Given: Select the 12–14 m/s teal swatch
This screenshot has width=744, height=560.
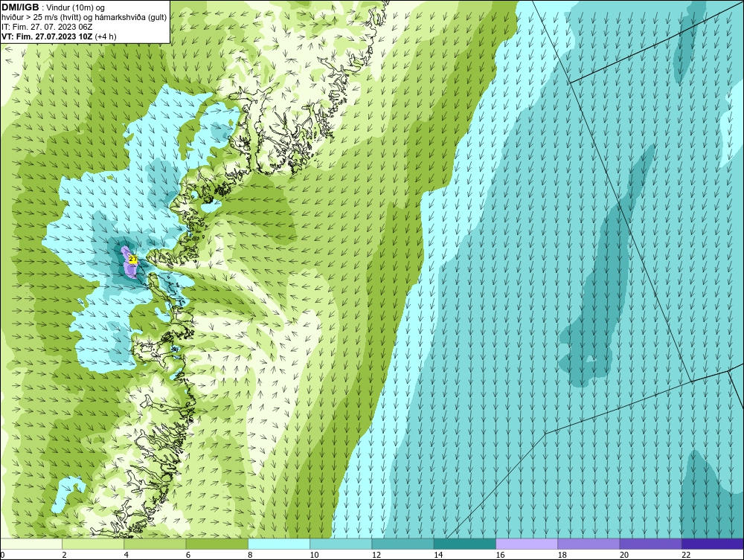Looking at the screenshot, I should pos(403,544).
